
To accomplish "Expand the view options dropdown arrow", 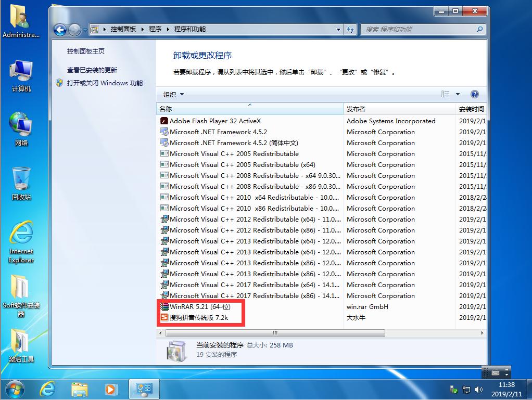I will pyautogui.click(x=458, y=94).
